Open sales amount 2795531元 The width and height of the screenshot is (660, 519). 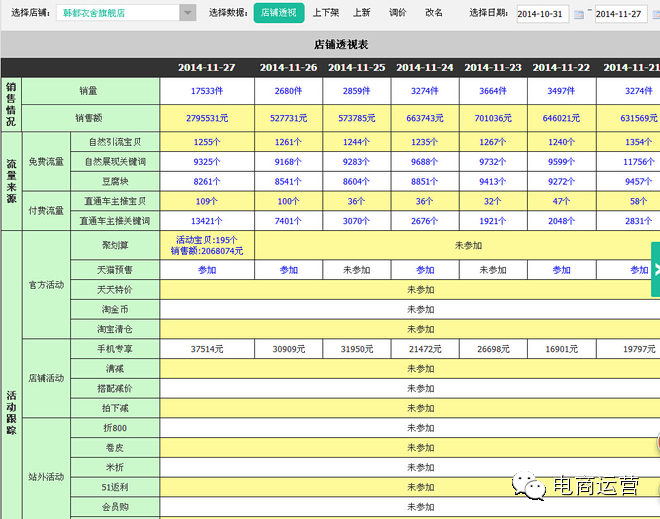click(207, 118)
